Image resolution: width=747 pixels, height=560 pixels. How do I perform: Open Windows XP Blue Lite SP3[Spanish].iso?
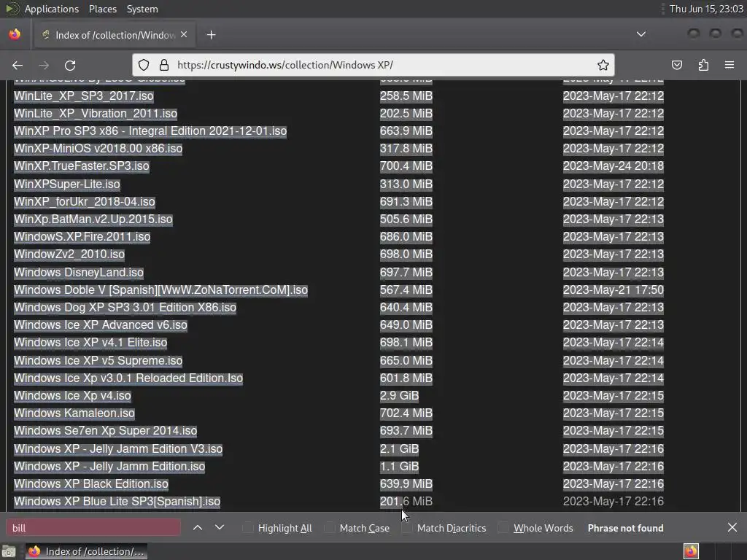click(117, 502)
